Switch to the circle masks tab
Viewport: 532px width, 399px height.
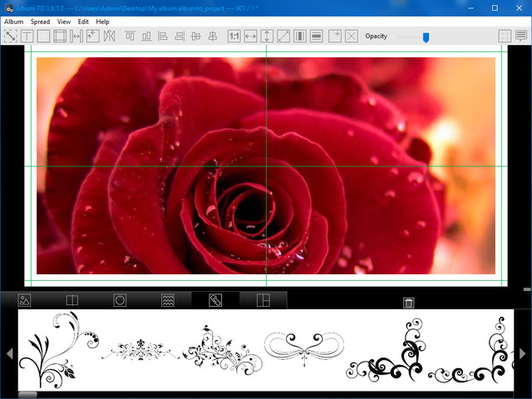pos(120,300)
